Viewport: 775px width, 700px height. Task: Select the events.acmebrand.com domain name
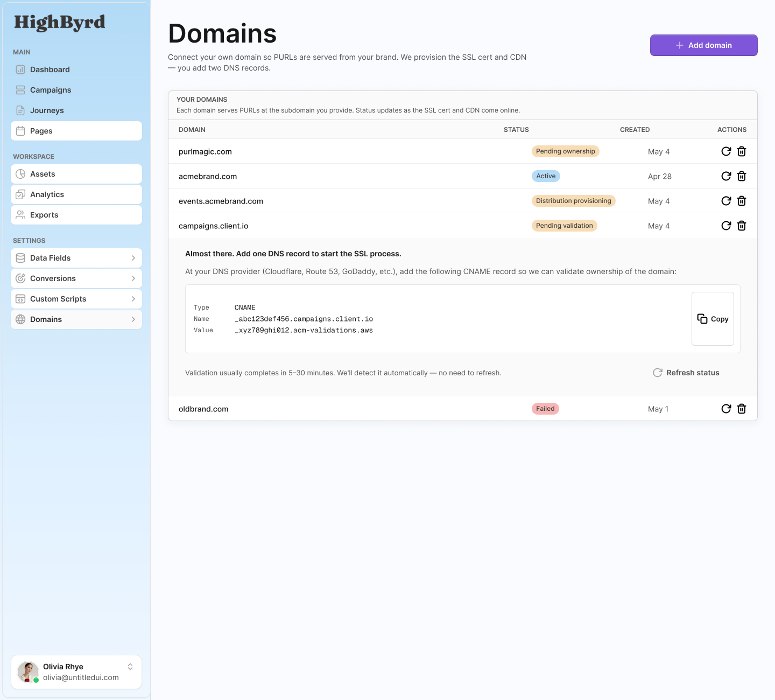click(x=221, y=201)
